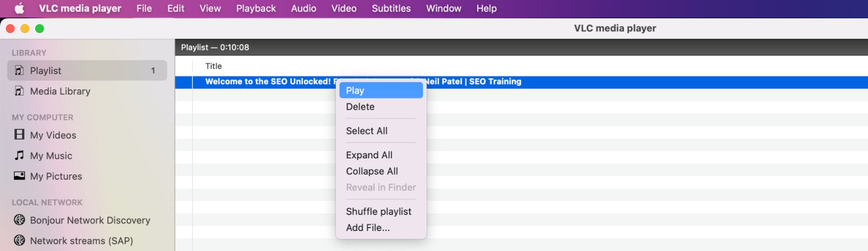
Task: Choose Delete in the context menu
Action: tap(381, 107)
